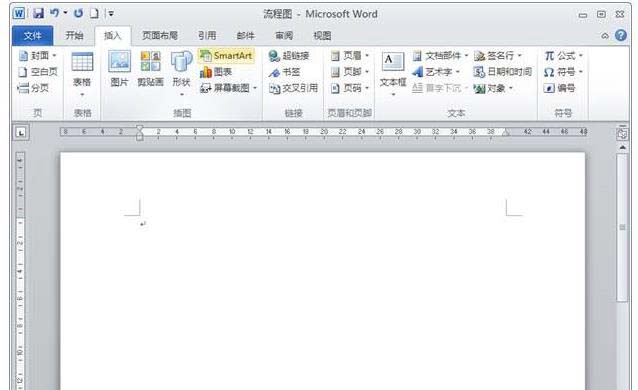638x390 pixels.
Task: Open the 引用 (References) tab
Action: pos(207,36)
